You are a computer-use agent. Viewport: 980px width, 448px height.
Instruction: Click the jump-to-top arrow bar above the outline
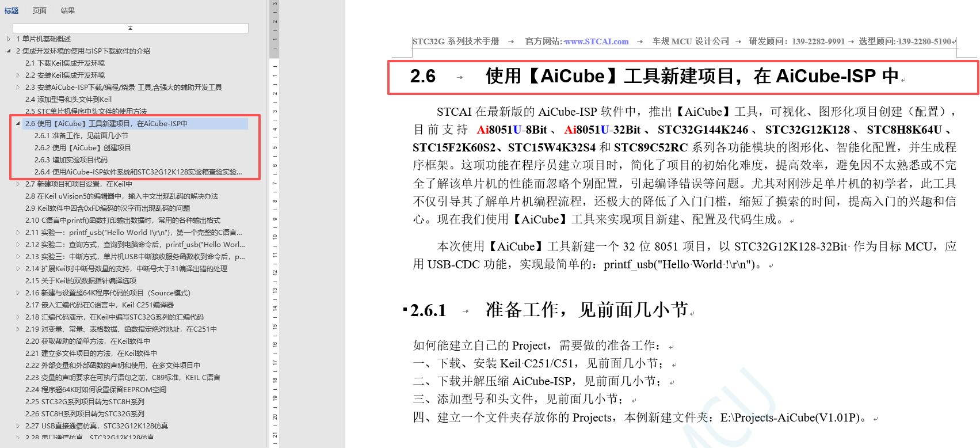click(x=131, y=28)
